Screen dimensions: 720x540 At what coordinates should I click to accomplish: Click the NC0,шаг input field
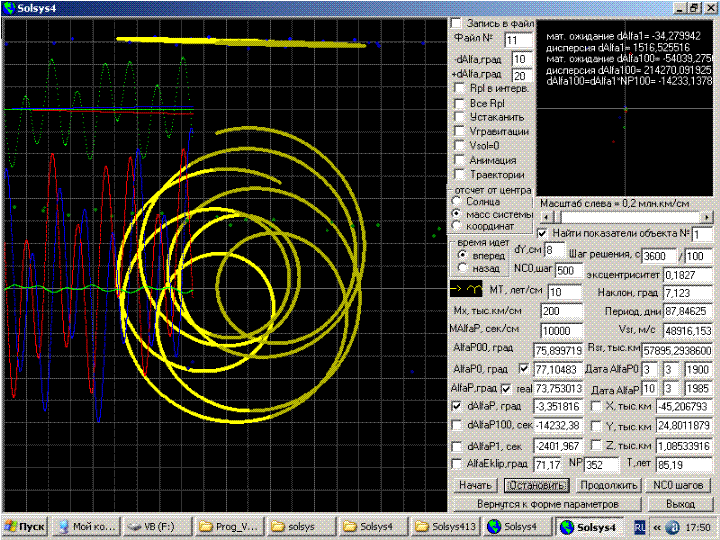pyautogui.click(x=569, y=270)
